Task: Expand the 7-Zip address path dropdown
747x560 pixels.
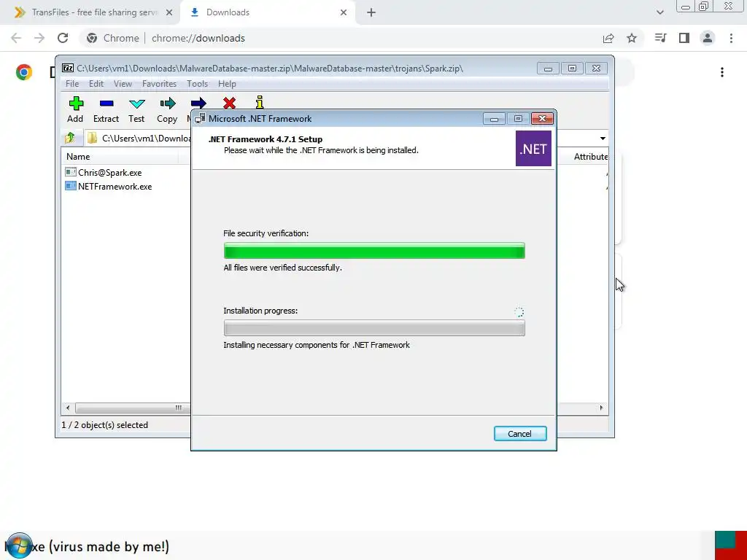Action: click(x=603, y=139)
